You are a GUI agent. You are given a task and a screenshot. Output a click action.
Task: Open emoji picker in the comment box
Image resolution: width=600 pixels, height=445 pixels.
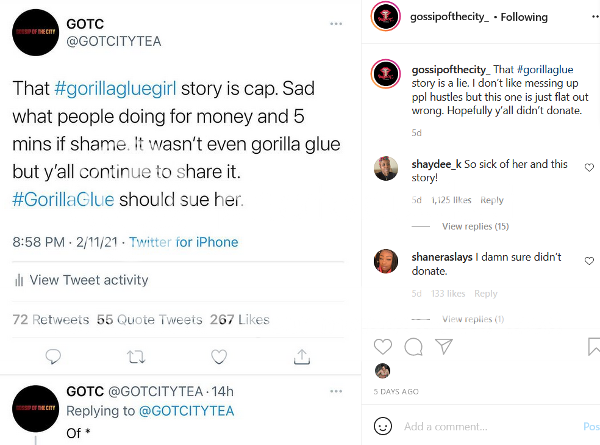click(x=383, y=426)
